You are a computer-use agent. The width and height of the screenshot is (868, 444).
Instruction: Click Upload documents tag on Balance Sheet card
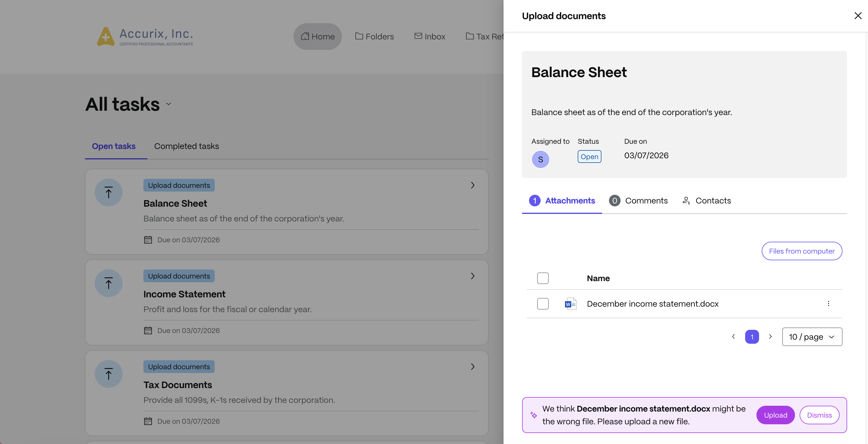179,185
